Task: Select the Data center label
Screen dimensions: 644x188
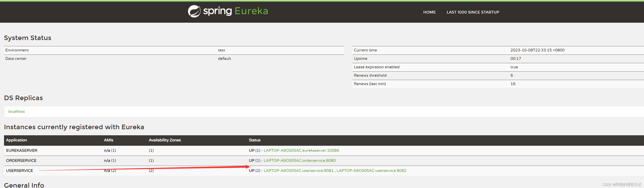Action: click(16, 59)
